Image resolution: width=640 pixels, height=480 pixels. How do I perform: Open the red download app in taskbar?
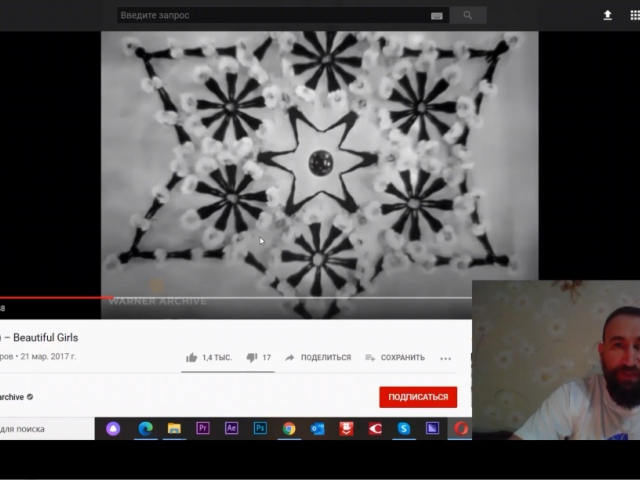point(346,429)
